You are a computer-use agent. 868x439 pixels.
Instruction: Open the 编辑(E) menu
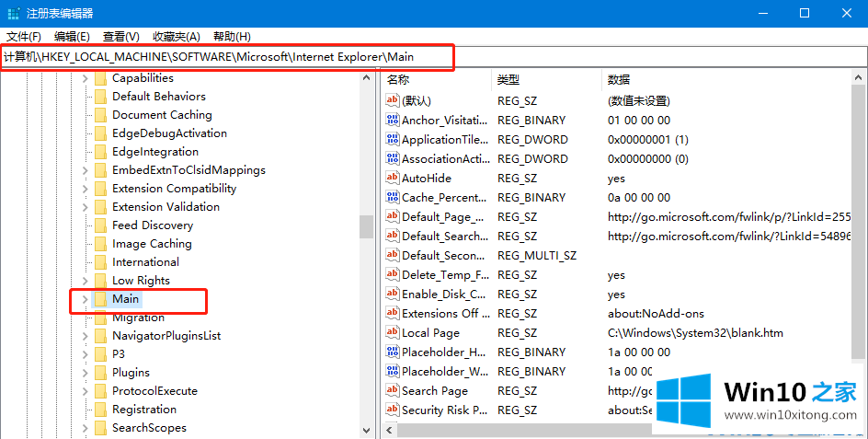click(x=72, y=37)
